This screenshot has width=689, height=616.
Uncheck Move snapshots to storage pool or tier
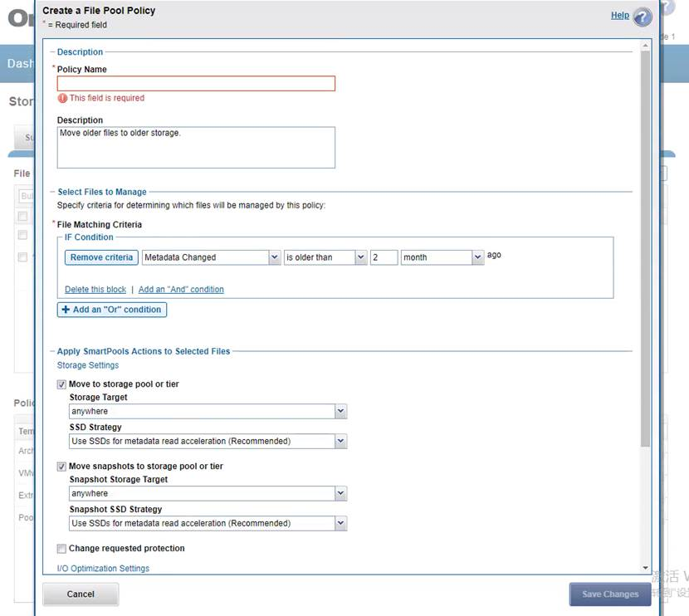[x=61, y=467]
